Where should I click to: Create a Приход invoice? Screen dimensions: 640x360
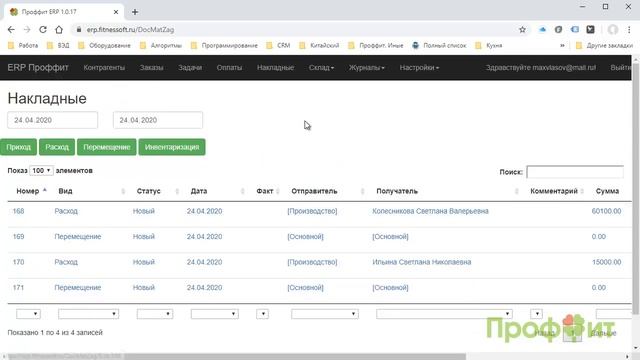click(x=18, y=147)
